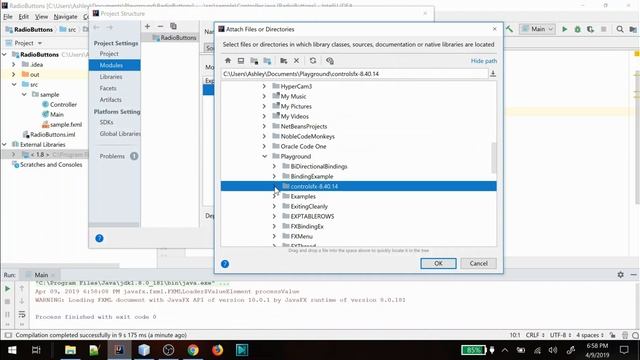This screenshot has width=640, height=360.
Task: Open Chrome from the taskbar
Action: [x=193, y=350]
